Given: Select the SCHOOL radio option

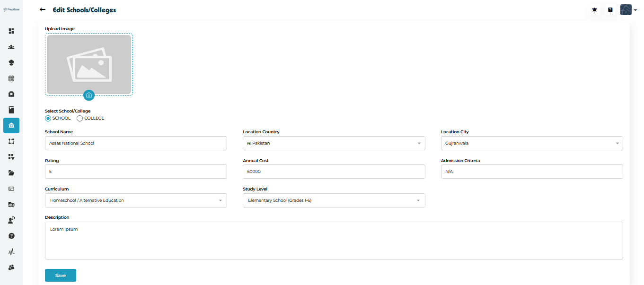Looking at the screenshot, I should pyautogui.click(x=48, y=118).
